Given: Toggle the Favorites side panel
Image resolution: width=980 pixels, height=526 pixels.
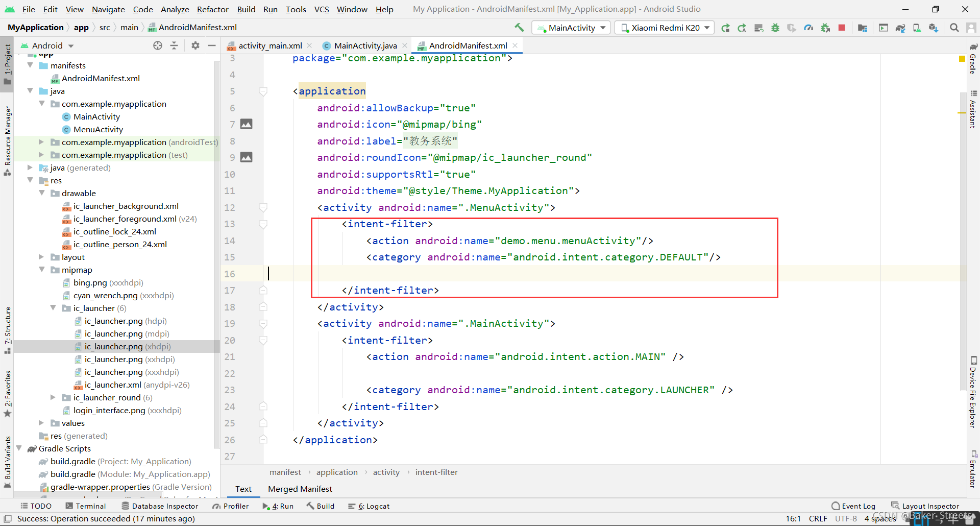Looking at the screenshot, I should [7, 394].
